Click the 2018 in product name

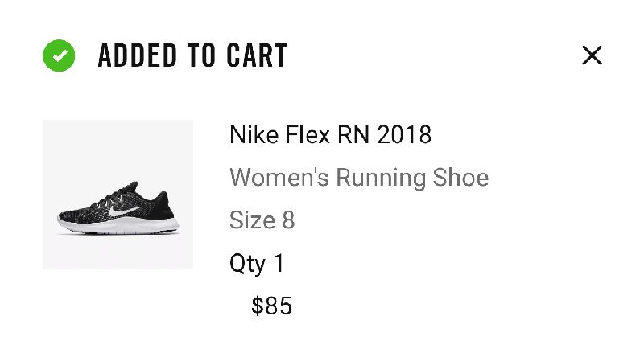pos(404,134)
